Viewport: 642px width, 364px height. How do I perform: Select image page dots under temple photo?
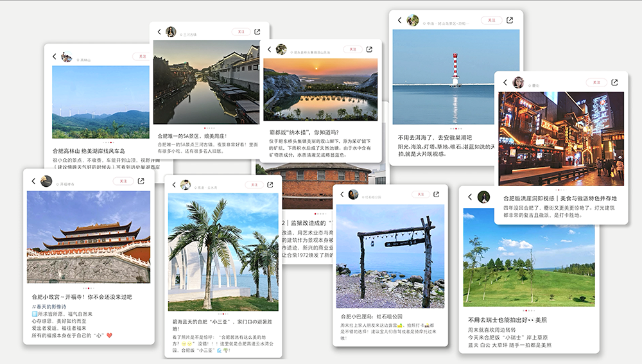89,288
